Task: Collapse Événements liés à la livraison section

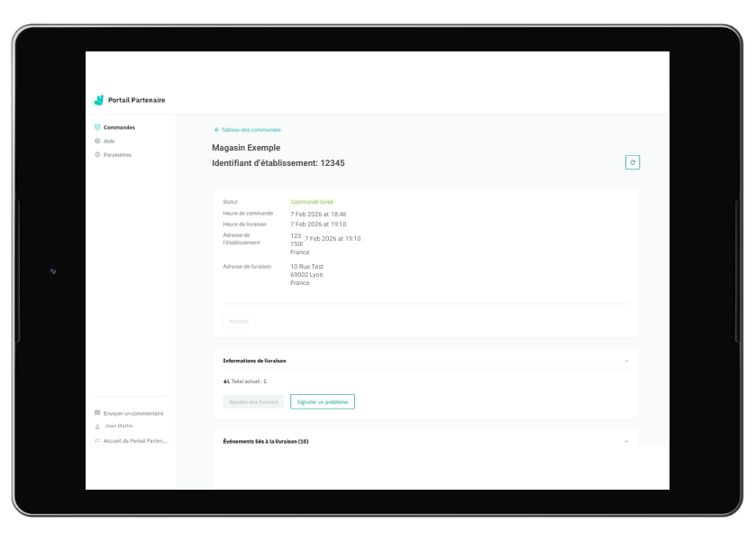Action: [626, 442]
